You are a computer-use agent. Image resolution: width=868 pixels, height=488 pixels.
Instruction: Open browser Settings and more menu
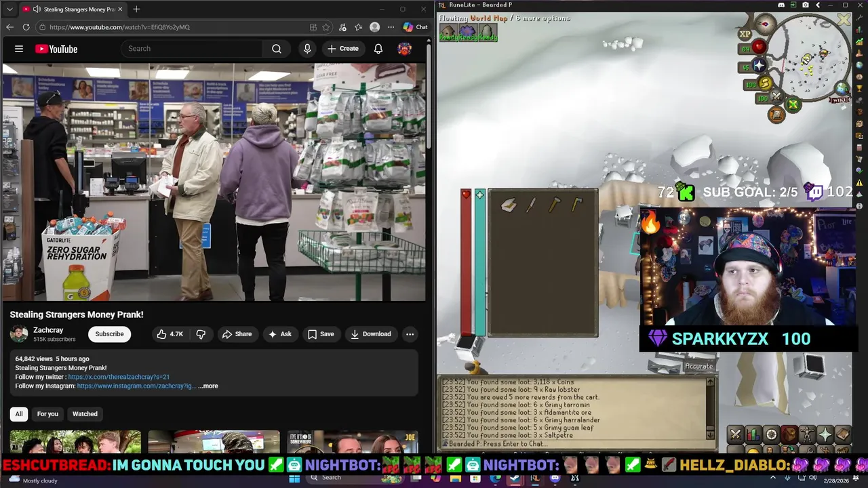click(x=391, y=27)
